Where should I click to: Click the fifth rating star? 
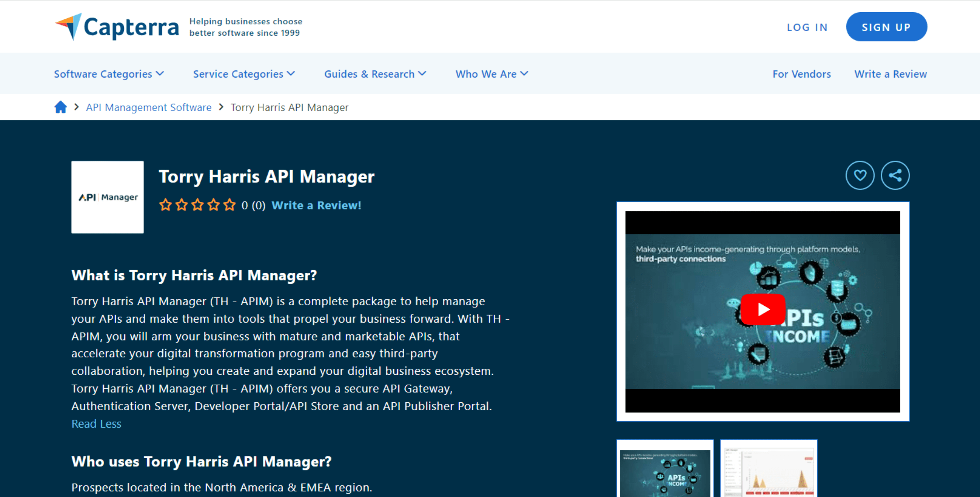tap(229, 205)
